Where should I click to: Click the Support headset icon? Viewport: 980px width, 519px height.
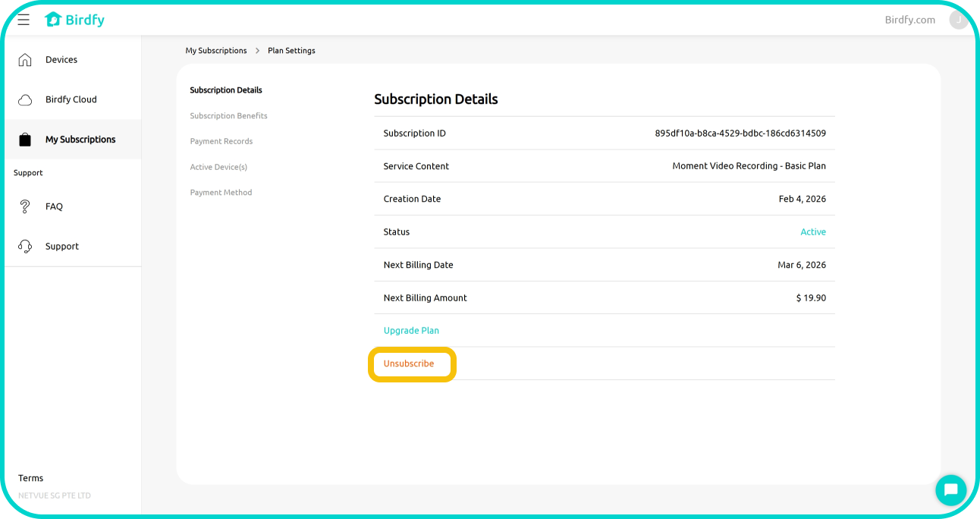click(x=25, y=247)
